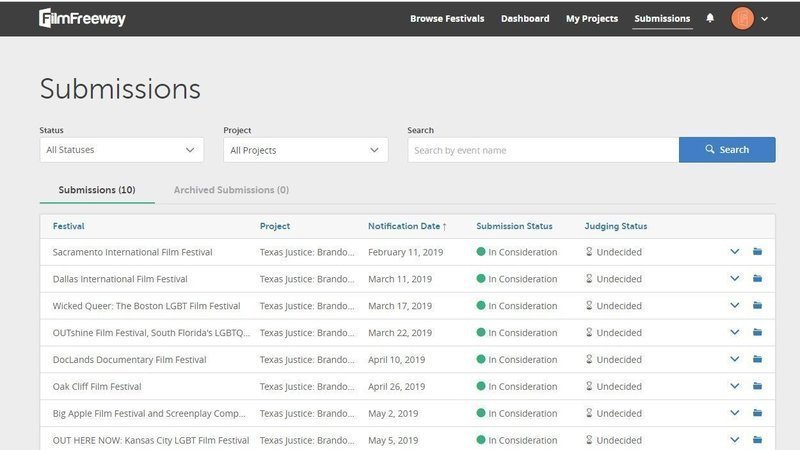The height and width of the screenshot is (450, 800).
Task: Expand the account menu chevron
Action: tap(765, 19)
